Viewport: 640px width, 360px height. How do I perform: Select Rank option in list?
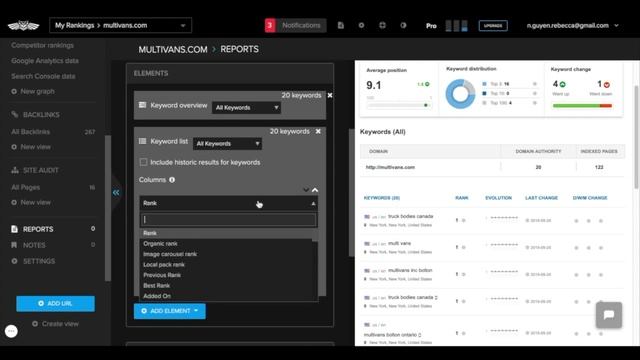(x=227, y=233)
